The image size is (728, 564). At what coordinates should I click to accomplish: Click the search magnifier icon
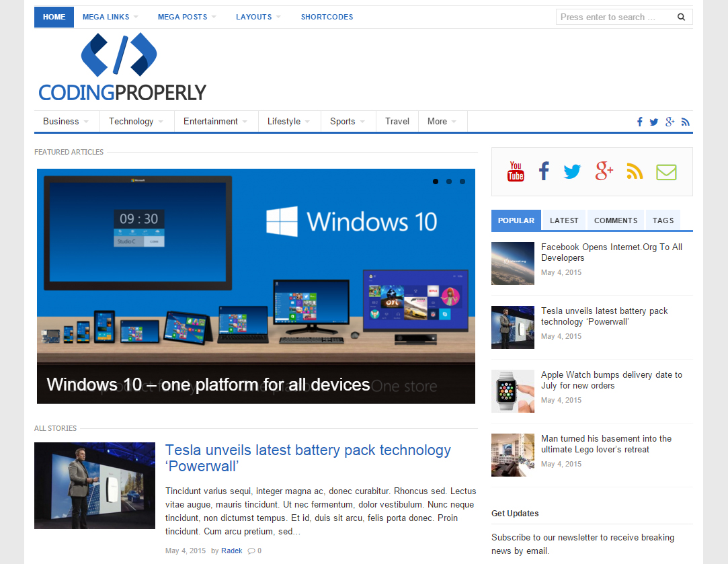click(x=681, y=17)
